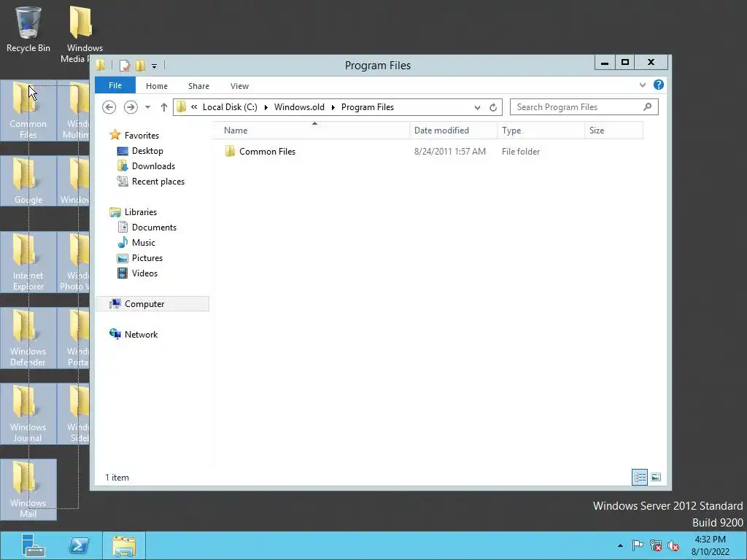The image size is (747, 560).
Task: Open the Pictures library
Action: click(x=147, y=257)
